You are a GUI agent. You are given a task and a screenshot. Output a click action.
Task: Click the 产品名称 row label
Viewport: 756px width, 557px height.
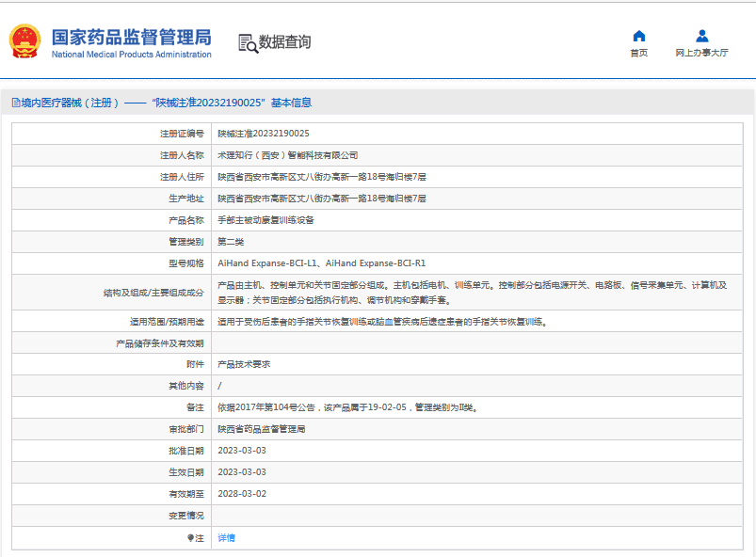coord(186,220)
